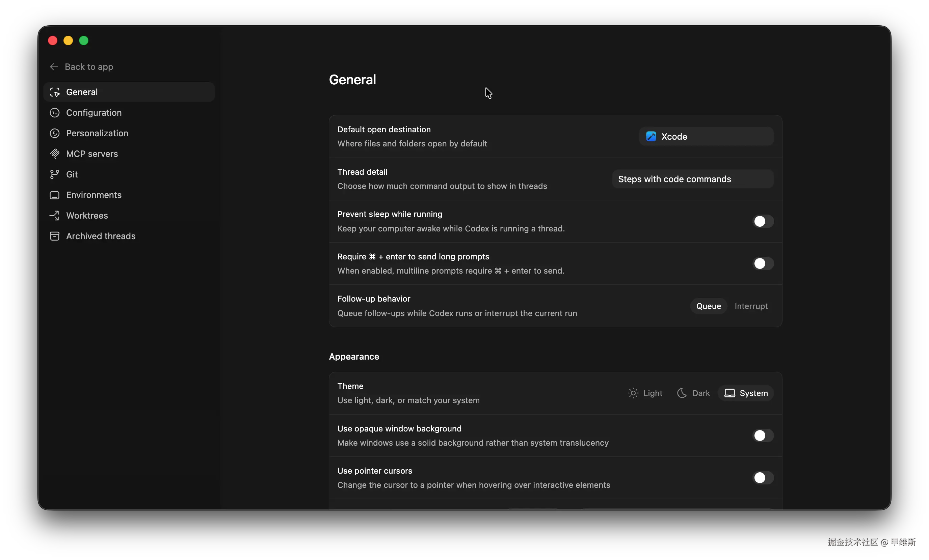
Task: Enable the Use pointer cursors switch
Action: click(x=763, y=478)
